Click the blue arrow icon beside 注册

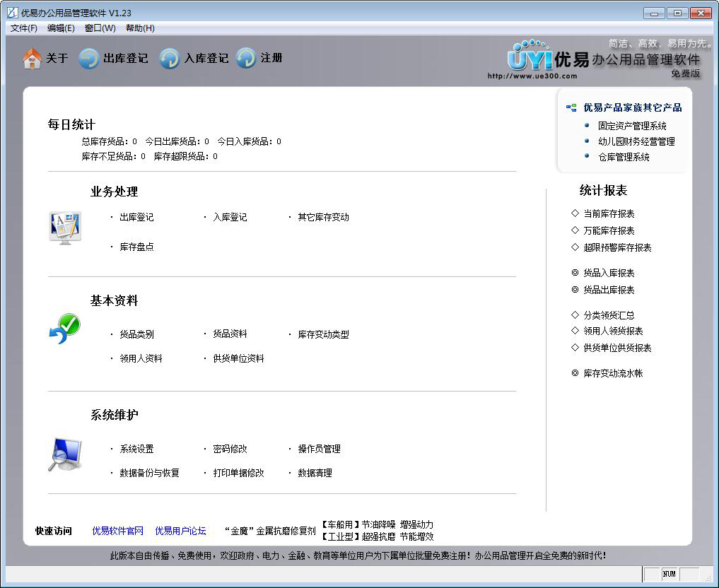[x=246, y=59]
